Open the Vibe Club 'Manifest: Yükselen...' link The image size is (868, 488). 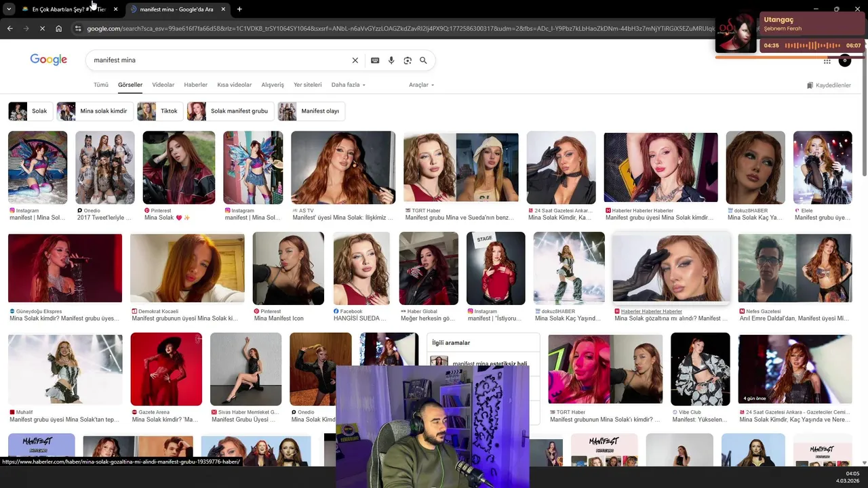pyautogui.click(x=700, y=420)
